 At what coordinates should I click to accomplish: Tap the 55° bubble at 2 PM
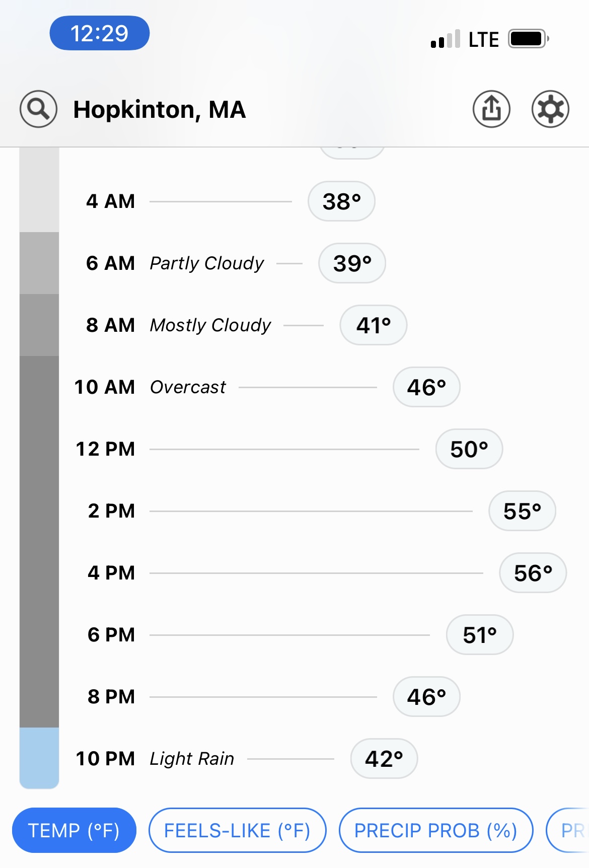point(522,511)
